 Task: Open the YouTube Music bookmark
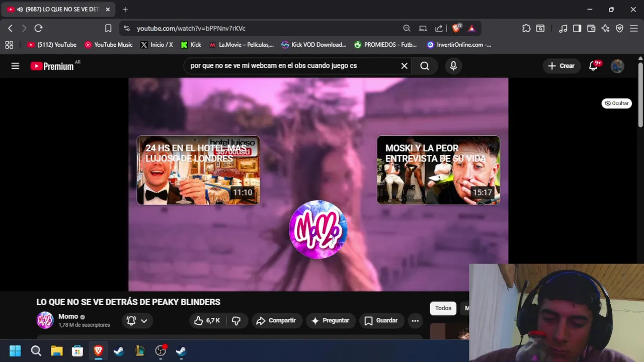point(108,45)
